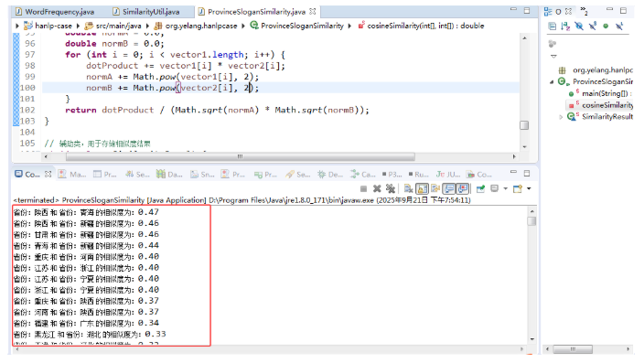Select org.yelang.hanlpcase package in Outline

[603, 70]
